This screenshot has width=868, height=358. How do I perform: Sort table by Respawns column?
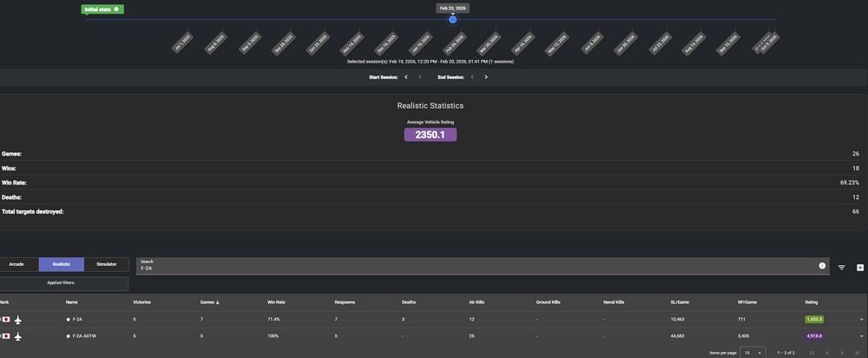click(x=345, y=302)
